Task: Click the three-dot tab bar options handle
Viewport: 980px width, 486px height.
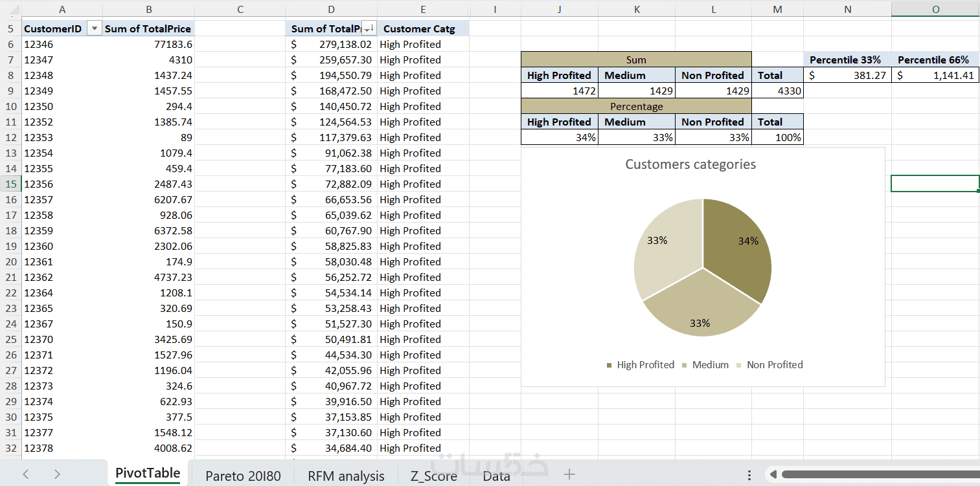Action: 749,475
